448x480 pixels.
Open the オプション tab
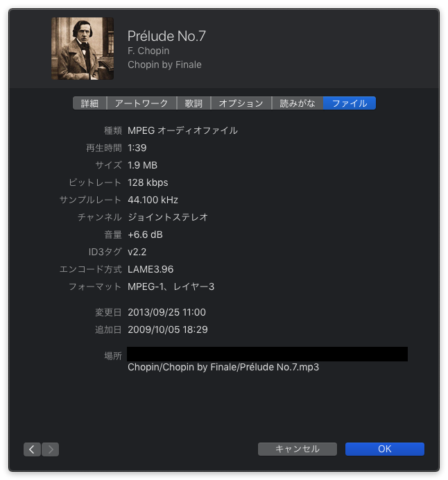(x=241, y=103)
